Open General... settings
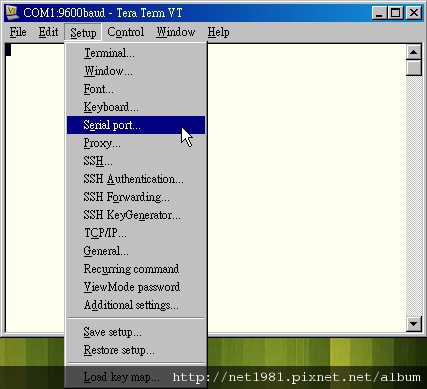 [136, 251]
